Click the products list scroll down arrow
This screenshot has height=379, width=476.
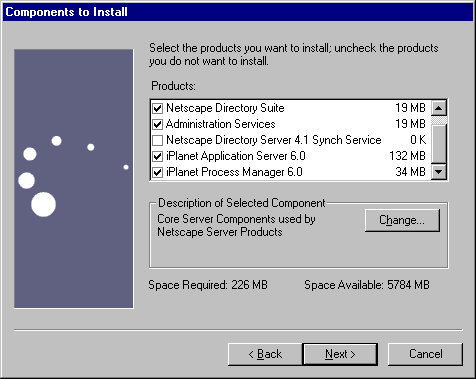(x=439, y=172)
